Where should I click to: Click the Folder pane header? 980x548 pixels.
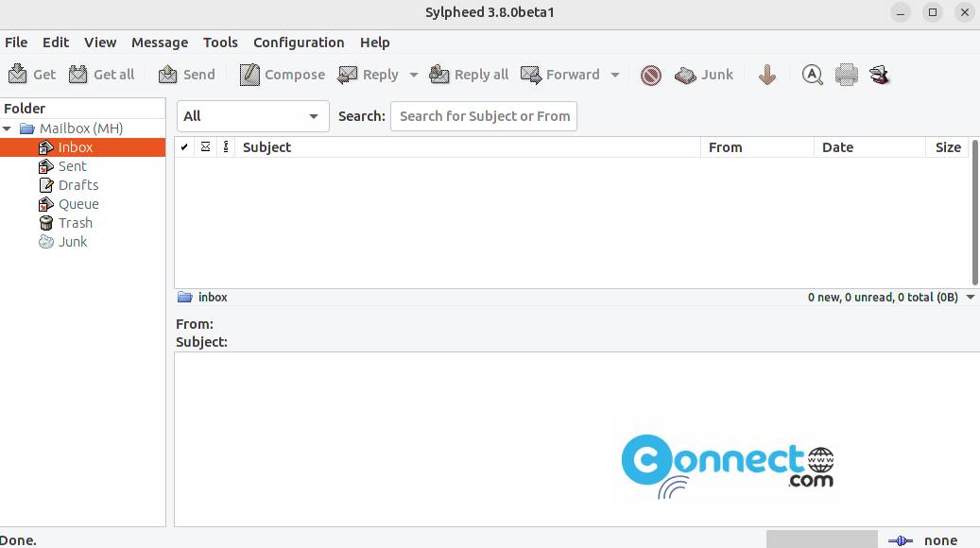82,108
